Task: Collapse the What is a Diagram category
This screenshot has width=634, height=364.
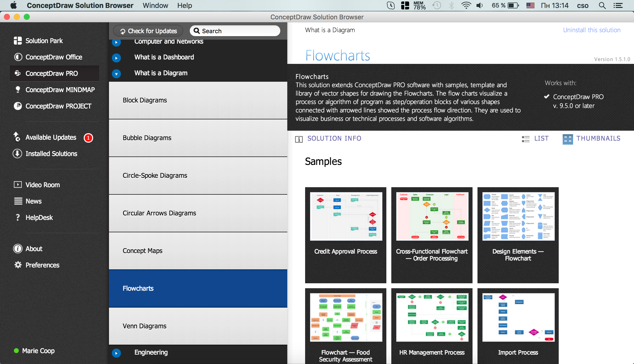Action: tap(116, 74)
